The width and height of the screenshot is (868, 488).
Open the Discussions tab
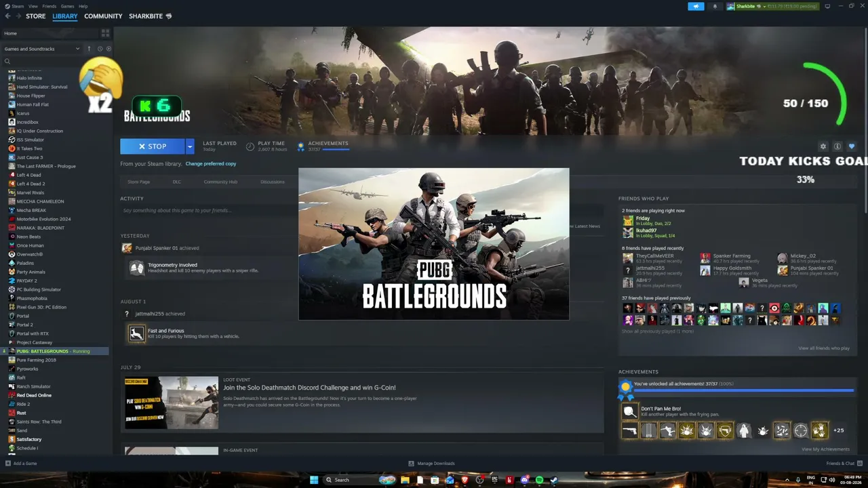click(x=273, y=182)
